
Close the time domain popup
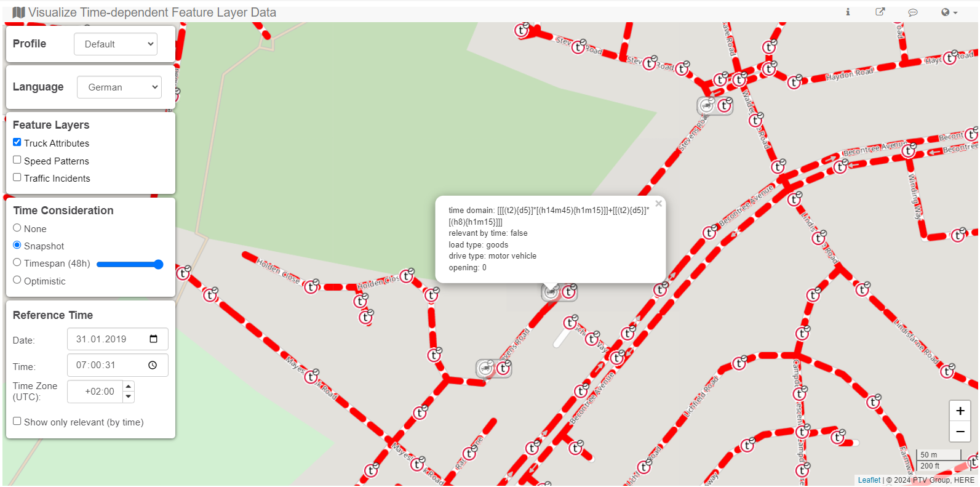[658, 204]
